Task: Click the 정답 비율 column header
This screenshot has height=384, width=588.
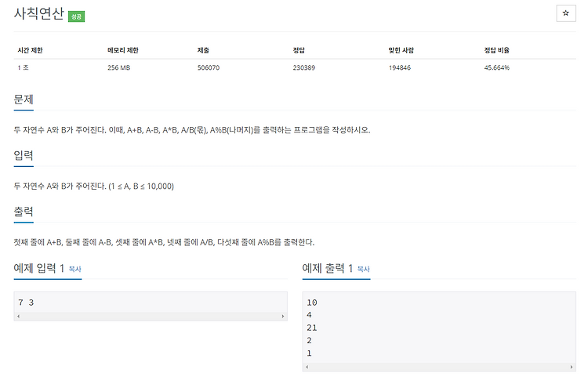Action: 496,50
